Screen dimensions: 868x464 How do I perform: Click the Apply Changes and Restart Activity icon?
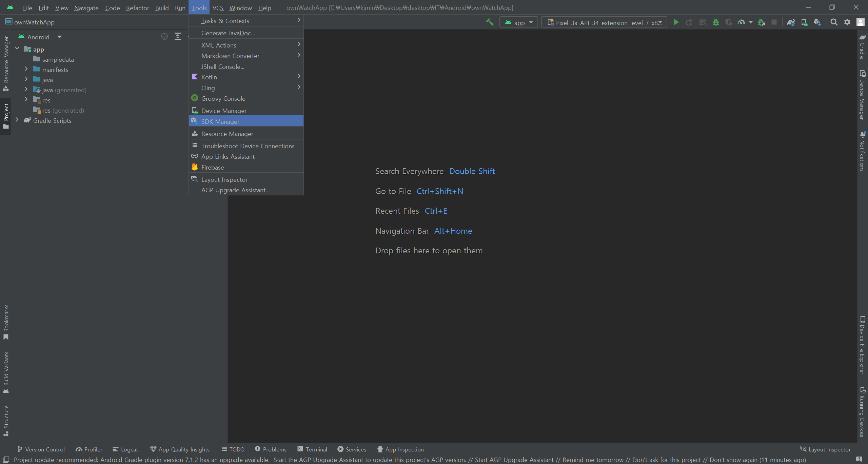pos(689,22)
